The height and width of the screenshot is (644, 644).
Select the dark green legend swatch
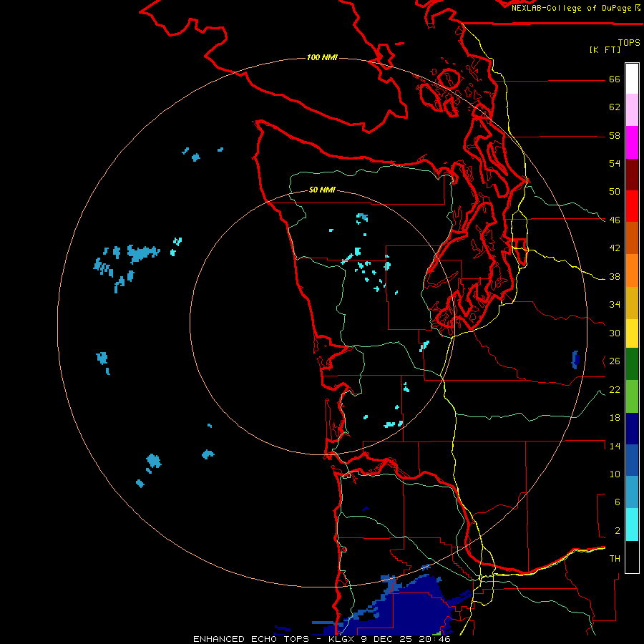pos(632,364)
